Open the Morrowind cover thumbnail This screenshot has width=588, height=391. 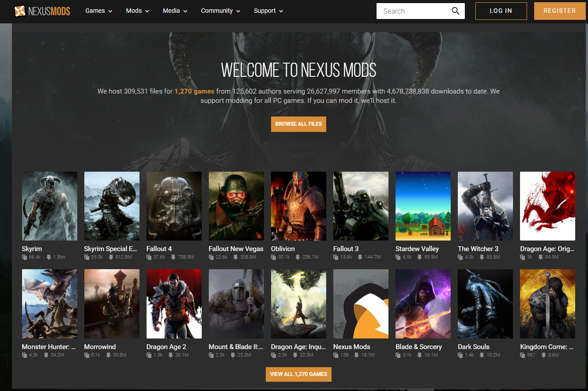[x=112, y=304]
